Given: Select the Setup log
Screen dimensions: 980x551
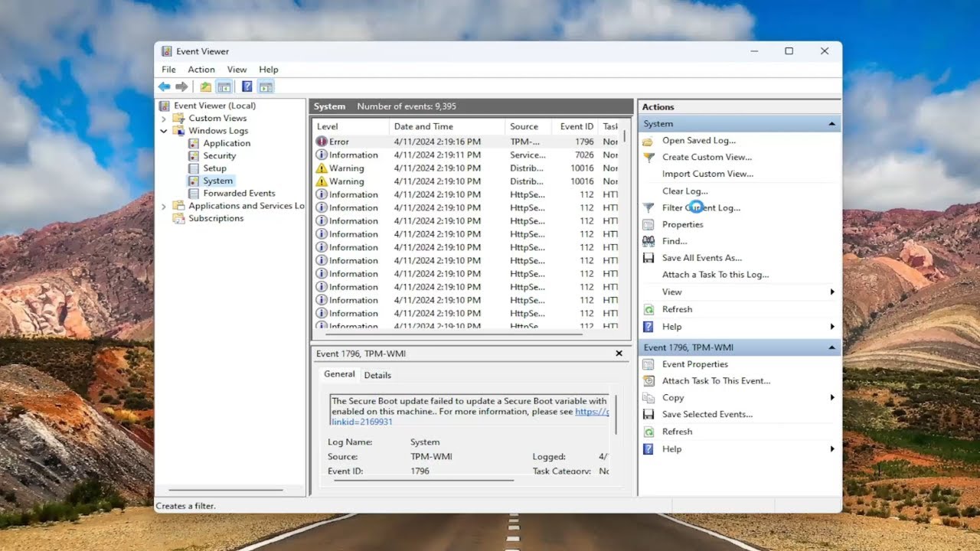Looking at the screenshot, I should pyautogui.click(x=214, y=168).
